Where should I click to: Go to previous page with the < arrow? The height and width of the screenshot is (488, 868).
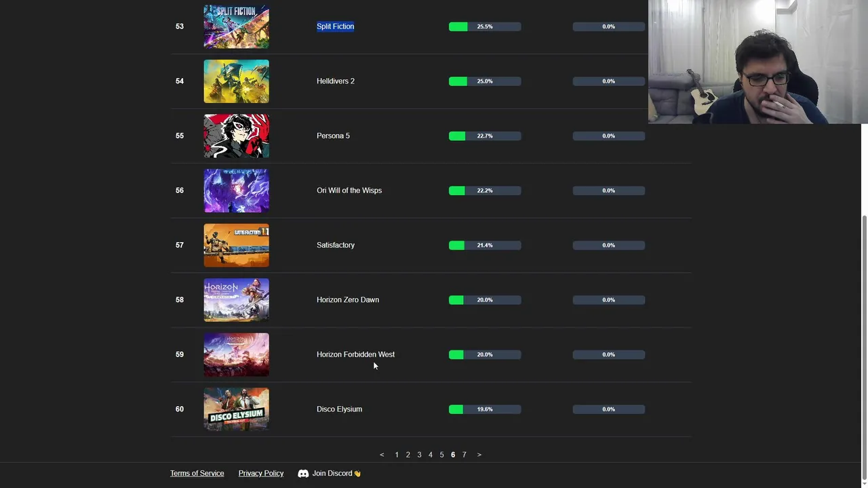click(382, 455)
